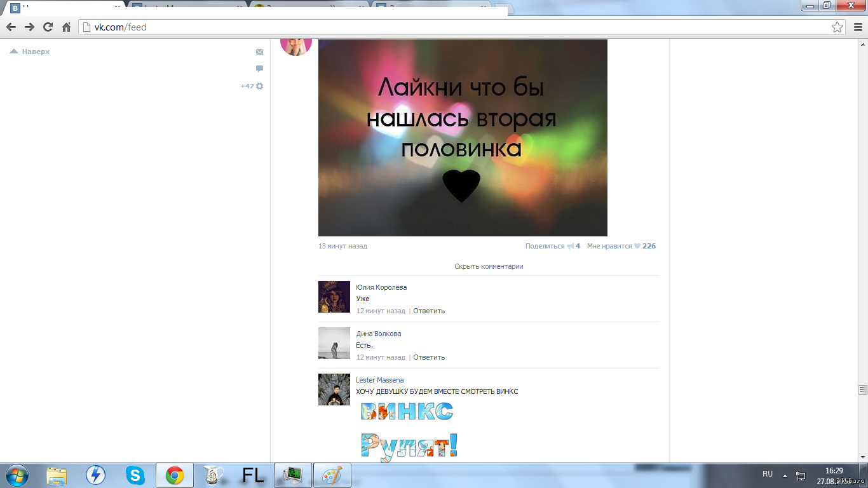This screenshot has height=488, width=868.
Task: Click the address bar showing vk.com/feed
Action: (x=445, y=27)
